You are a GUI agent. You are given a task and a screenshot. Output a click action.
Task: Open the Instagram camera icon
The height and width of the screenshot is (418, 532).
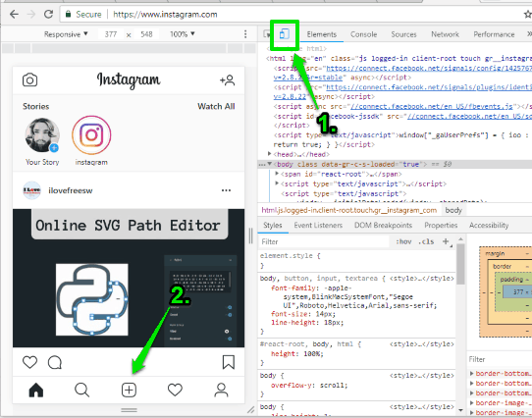point(29,80)
